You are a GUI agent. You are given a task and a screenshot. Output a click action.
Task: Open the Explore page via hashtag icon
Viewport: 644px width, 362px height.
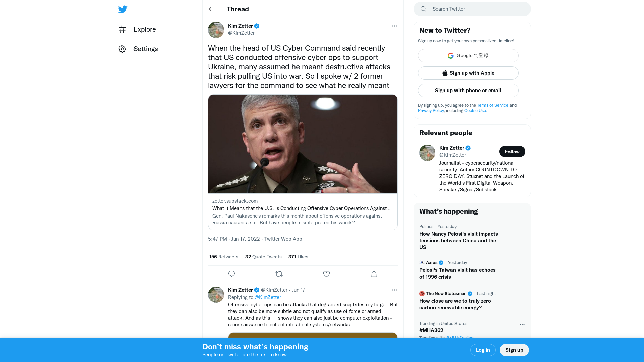point(122,29)
